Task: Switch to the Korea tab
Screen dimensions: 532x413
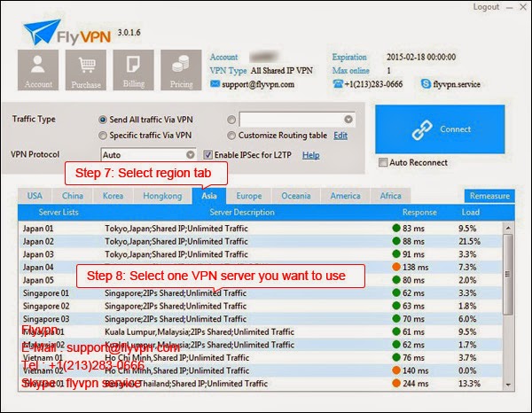Action: [x=113, y=196]
